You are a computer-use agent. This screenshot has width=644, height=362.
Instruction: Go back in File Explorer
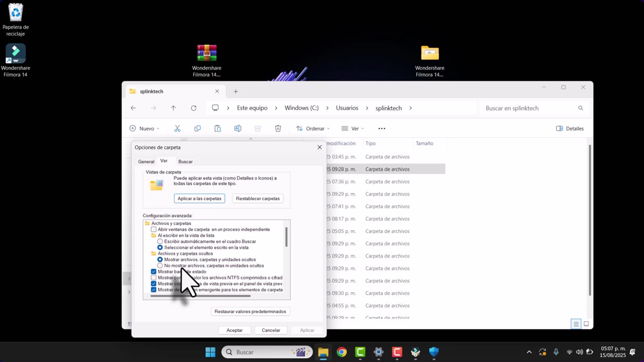pyautogui.click(x=133, y=108)
